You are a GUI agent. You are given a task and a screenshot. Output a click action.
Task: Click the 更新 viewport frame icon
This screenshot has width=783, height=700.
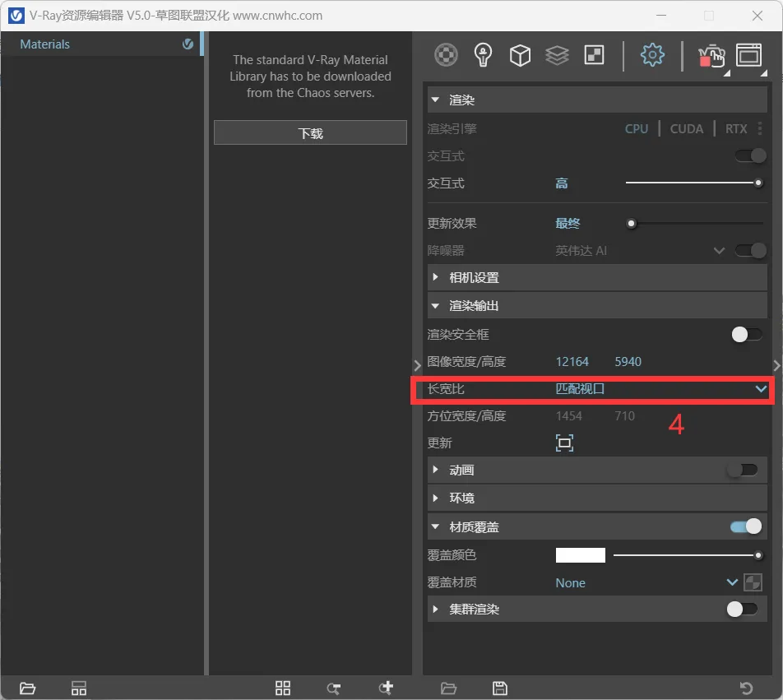tap(564, 443)
